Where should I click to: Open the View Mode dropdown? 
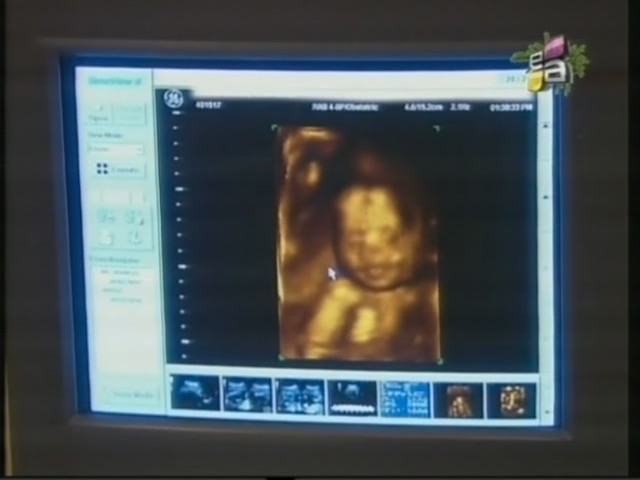pyautogui.click(x=116, y=149)
